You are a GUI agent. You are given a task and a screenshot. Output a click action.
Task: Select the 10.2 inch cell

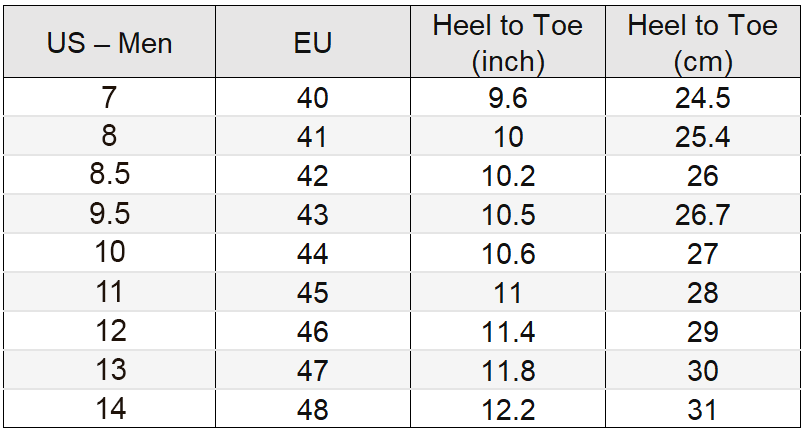(x=508, y=175)
